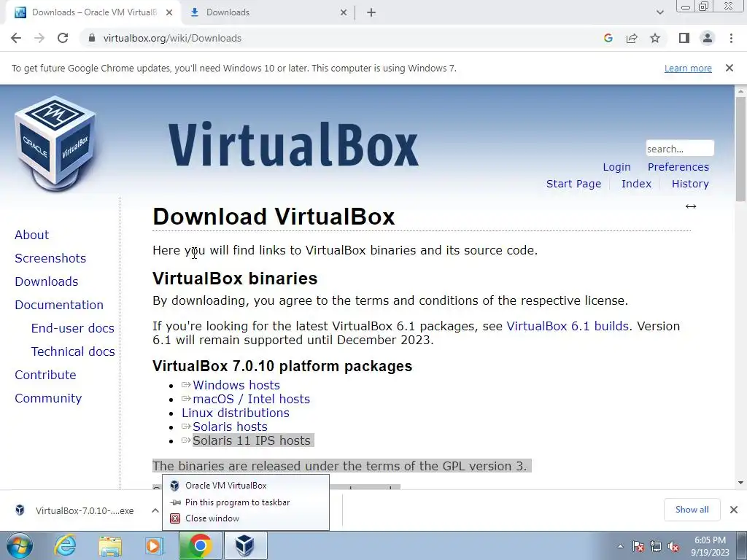Click the page vertical scrollbar thumb
747x560 pixels.
coord(740,149)
